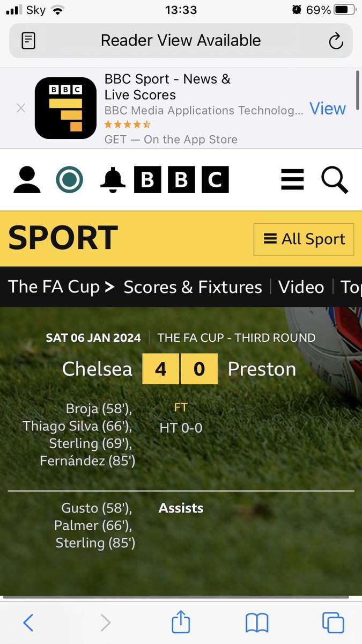Image resolution: width=362 pixels, height=644 pixels.
Task: Open the BBC account profile icon
Action: [27, 180]
